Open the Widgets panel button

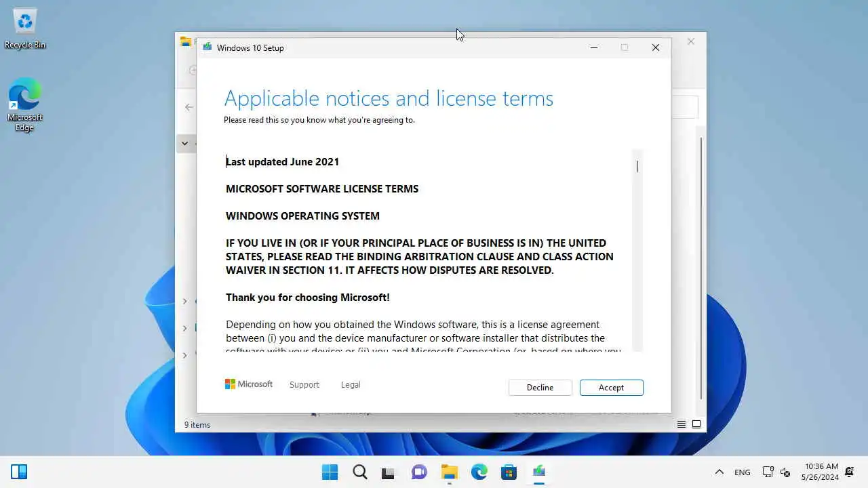[19, 472]
